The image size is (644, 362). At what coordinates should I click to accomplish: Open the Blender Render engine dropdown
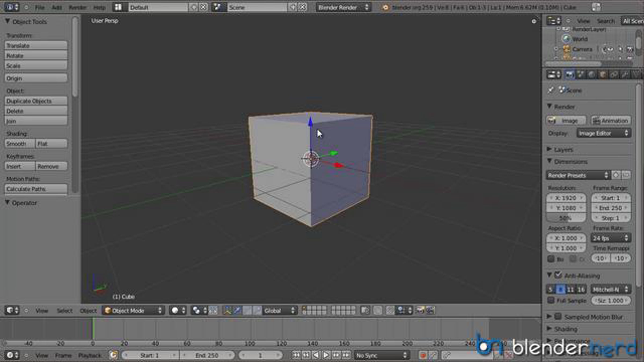click(x=343, y=8)
